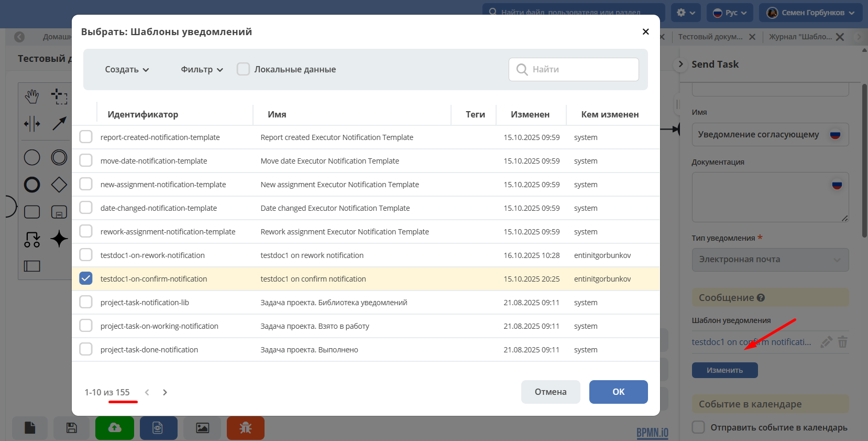Viewport: 868px width, 441px height.
Task: Enable the Локальные данные checkbox
Action: (x=243, y=69)
